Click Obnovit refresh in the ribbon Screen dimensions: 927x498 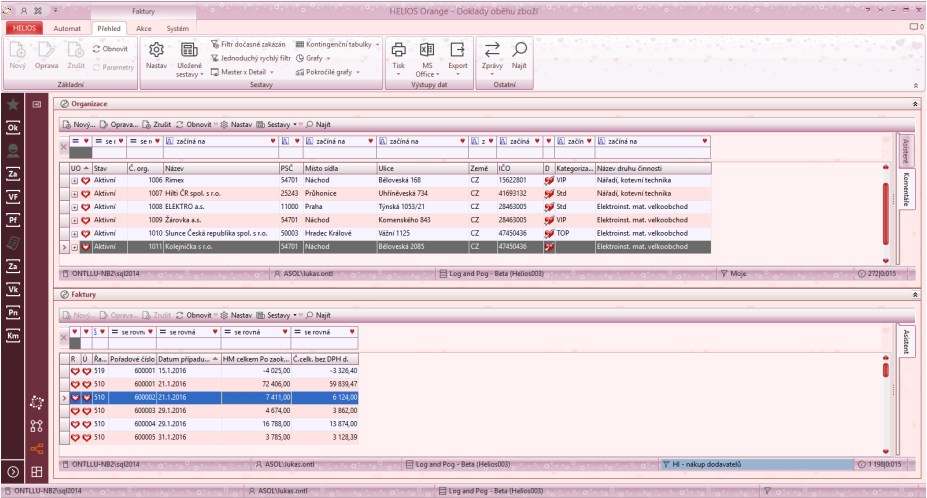110,49
